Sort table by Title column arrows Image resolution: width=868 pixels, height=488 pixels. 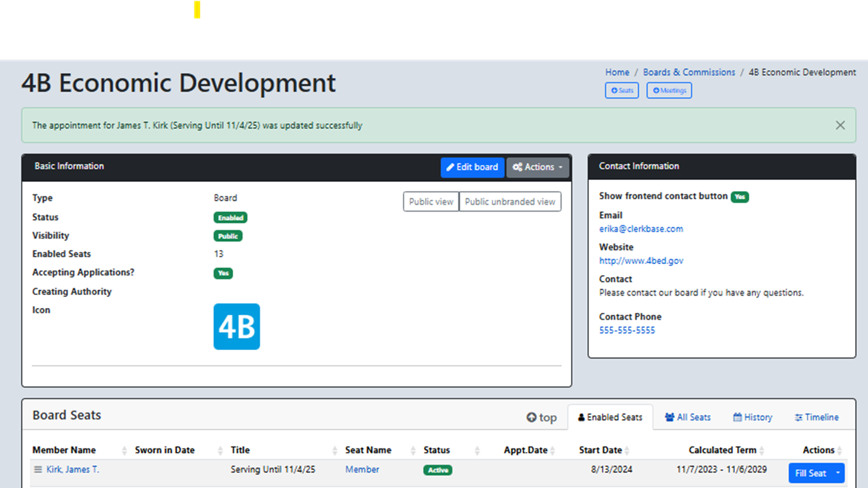click(x=335, y=451)
